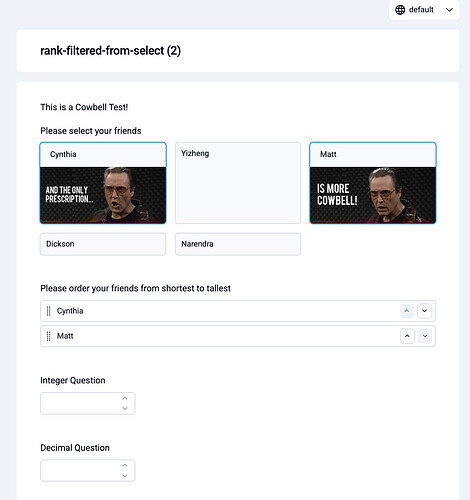Move Cynthia down in ranking
Viewport: 470px width, 500px height.
(424, 311)
